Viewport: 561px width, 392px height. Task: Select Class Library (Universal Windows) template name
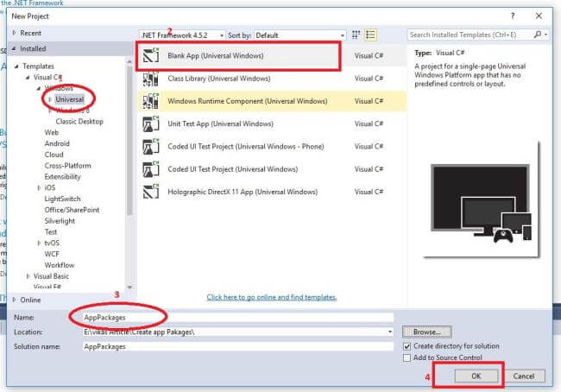pos(219,79)
